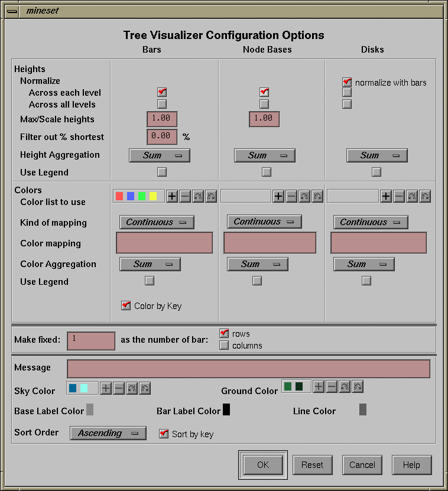Add a color to Node Bases color list

(278, 197)
